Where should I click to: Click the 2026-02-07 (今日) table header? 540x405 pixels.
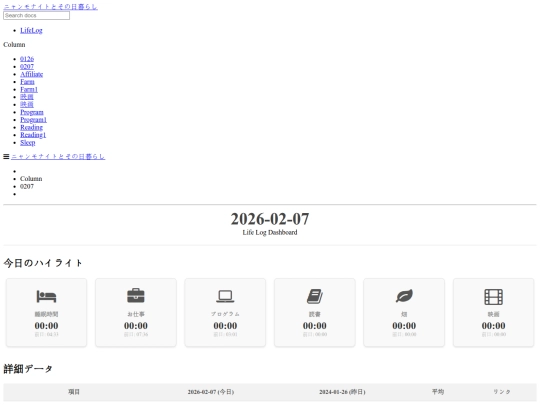point(211,392)
